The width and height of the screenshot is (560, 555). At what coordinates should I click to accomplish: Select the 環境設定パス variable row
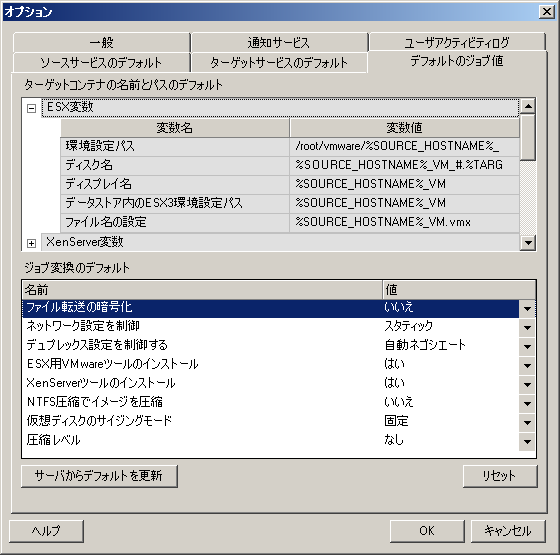(290, 146)
